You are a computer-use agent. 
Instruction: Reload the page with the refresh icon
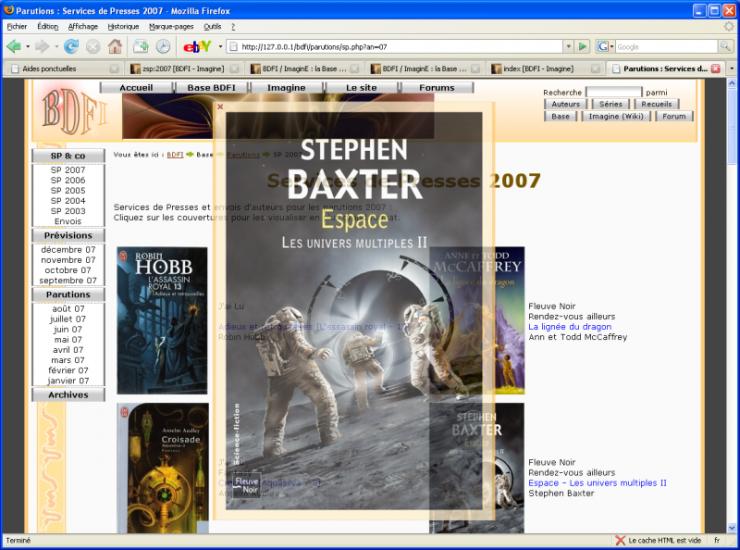click(x=71, y=46)
